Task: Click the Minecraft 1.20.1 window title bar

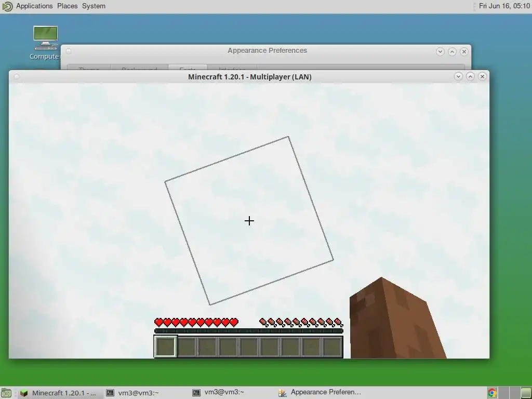Action: (x=250, y=77)
